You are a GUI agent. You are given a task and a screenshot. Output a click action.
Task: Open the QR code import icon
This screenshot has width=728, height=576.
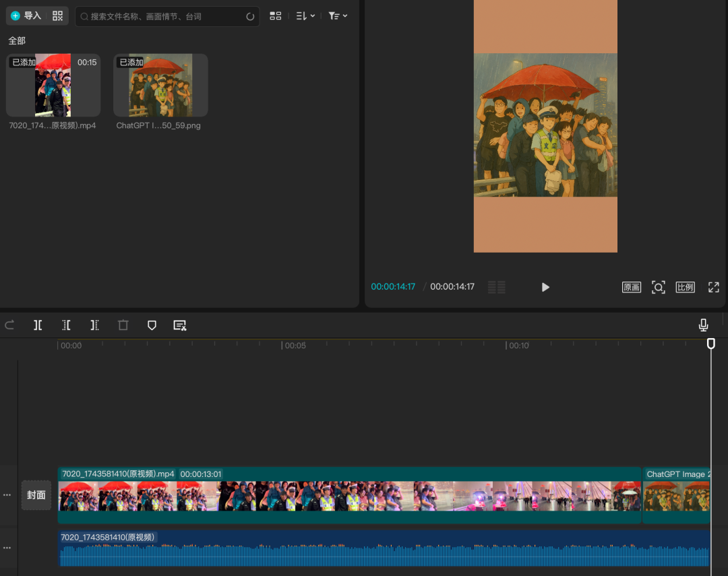click(57, 15)
